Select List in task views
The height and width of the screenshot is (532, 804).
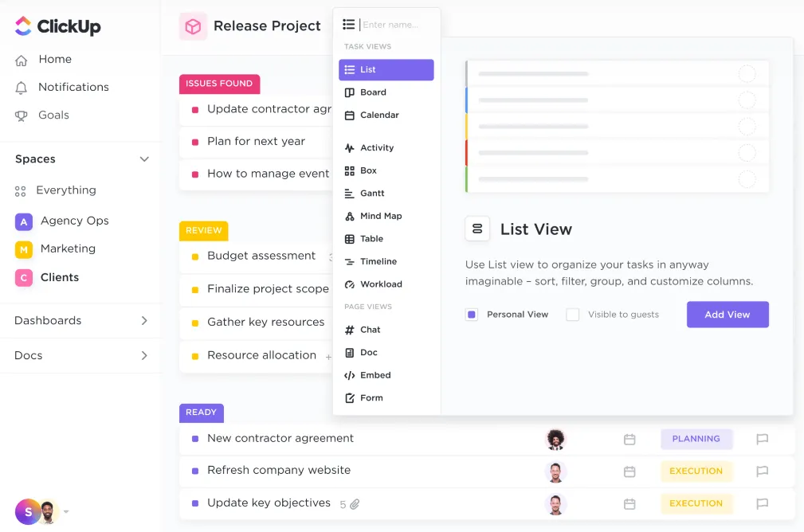(386, 70)
